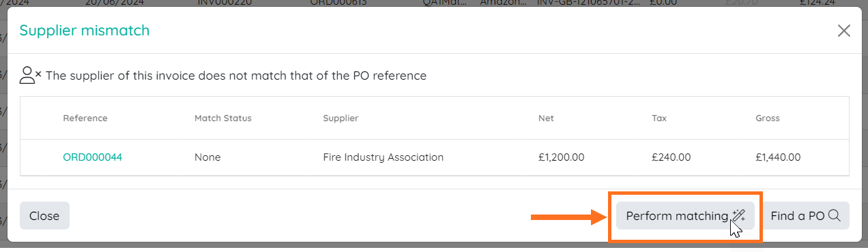Click the Reference column header

[85, 118]
